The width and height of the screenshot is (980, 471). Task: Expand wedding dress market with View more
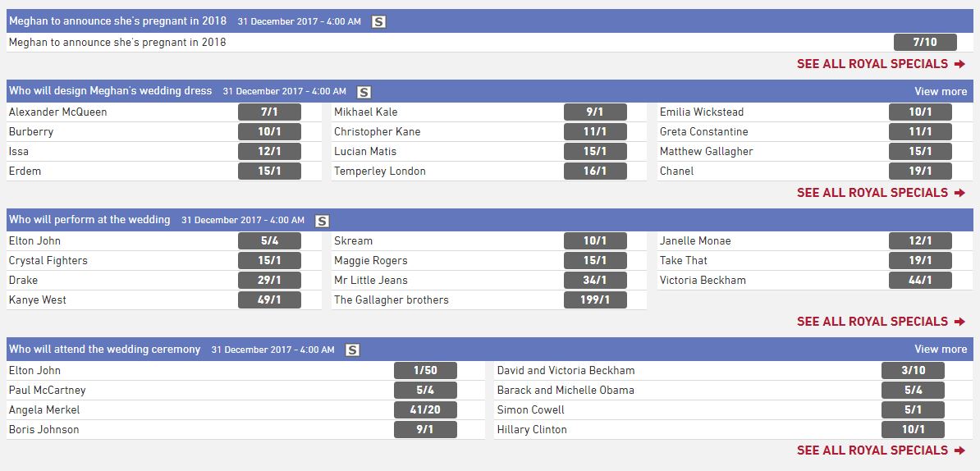(941, 92)
